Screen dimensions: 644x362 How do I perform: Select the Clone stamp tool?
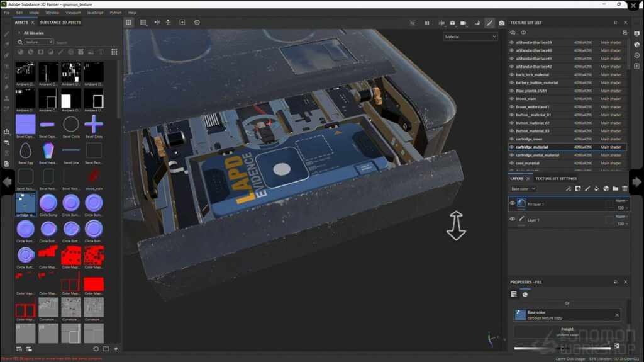click(x=6, y=98)
